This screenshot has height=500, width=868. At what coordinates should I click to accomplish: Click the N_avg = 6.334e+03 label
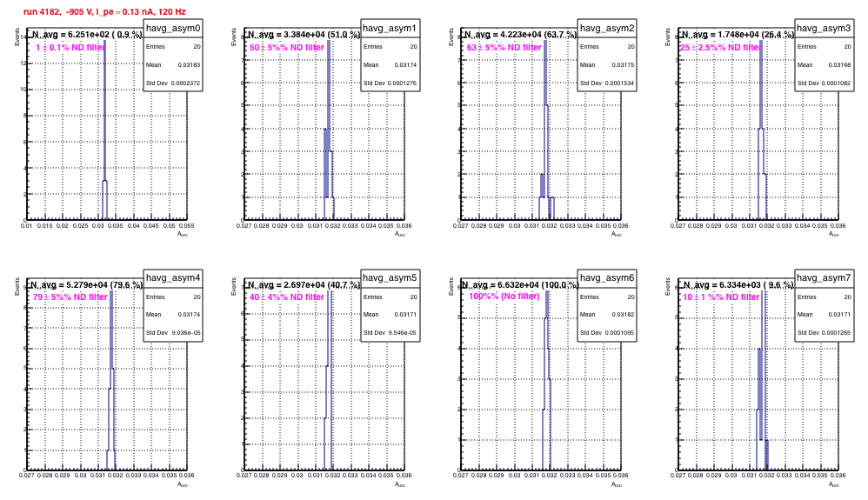738,285
